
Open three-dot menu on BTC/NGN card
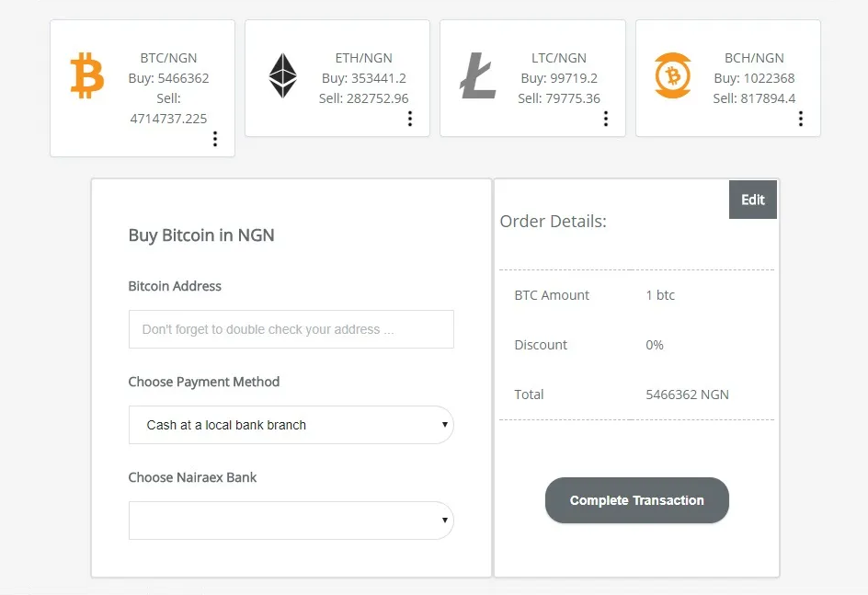tap(215, 139)
